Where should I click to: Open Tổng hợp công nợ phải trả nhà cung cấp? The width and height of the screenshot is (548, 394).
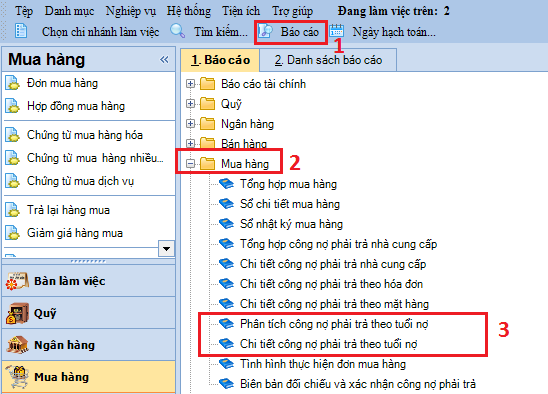(x=339, y=244)
